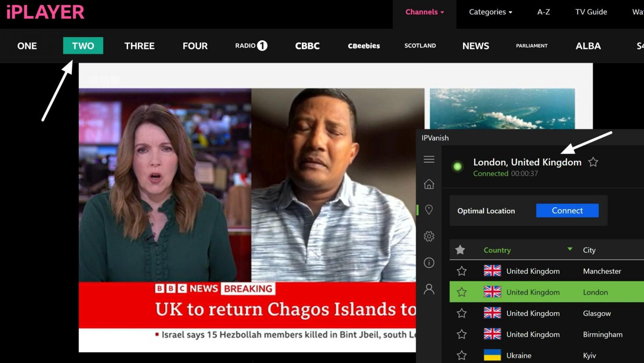Open IPVanish info icon
Viewport: 644px width, 363px height.
[x=429, y=263]
